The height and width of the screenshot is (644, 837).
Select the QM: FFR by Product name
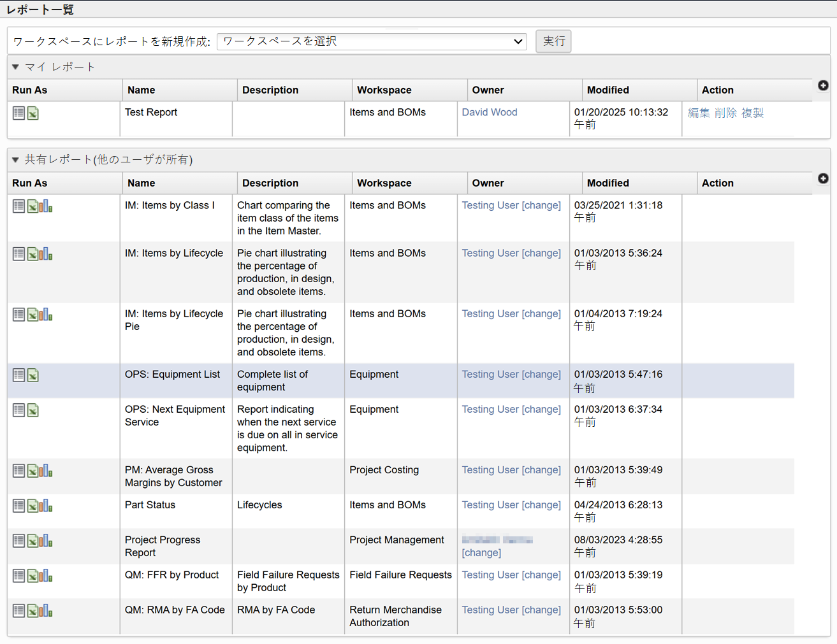coord(171,575)
